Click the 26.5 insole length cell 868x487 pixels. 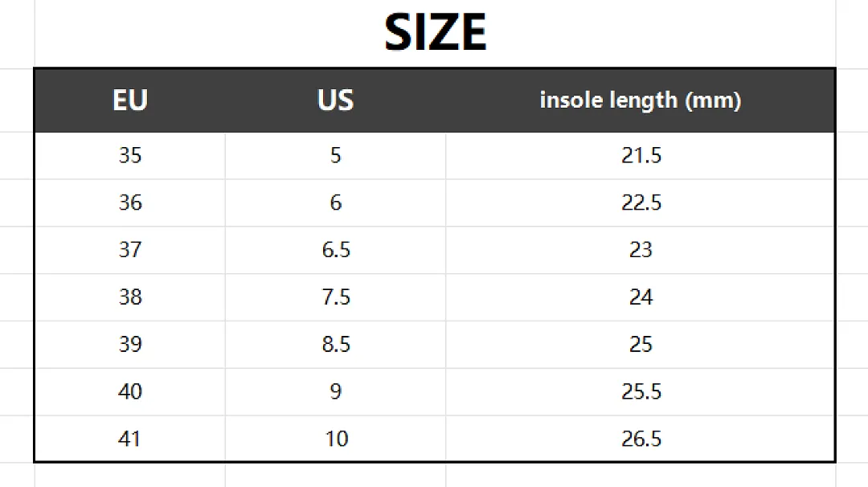pyautogui.click(x=641, y=439)
